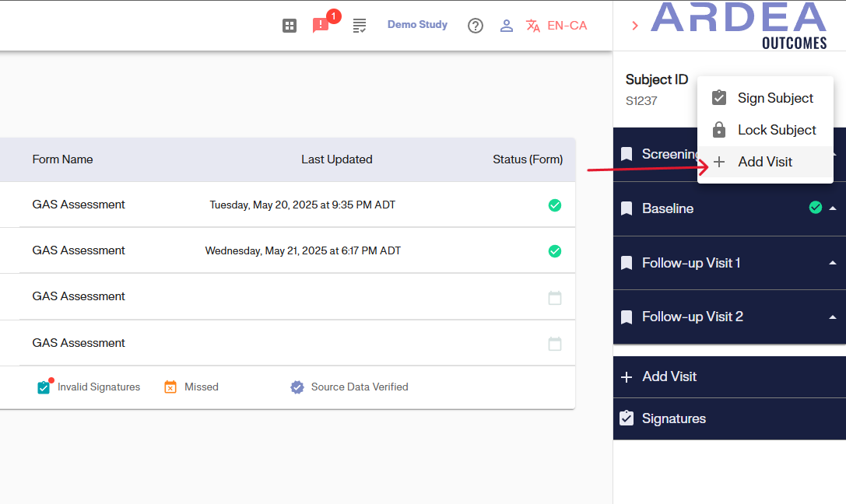This screenshot has width=846, height=504.
Task: Click the green check status for the May 20 form
Action: [555, 205]
